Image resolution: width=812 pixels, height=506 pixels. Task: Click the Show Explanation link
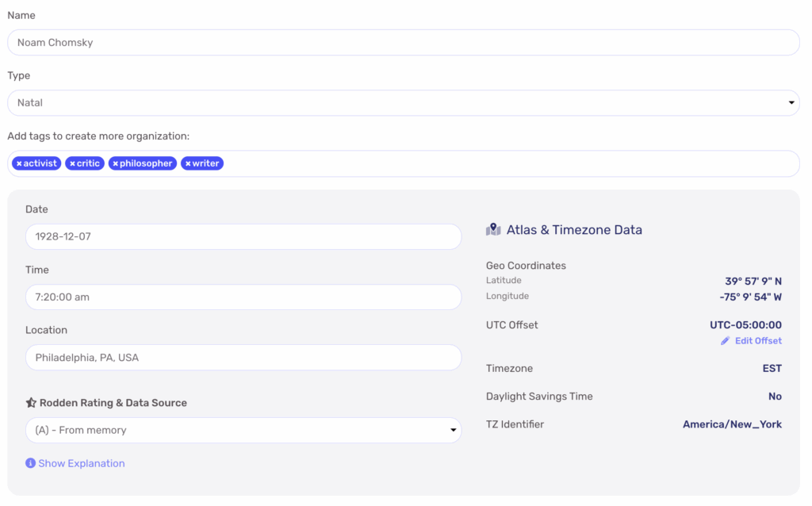click(x=82, y=463)
